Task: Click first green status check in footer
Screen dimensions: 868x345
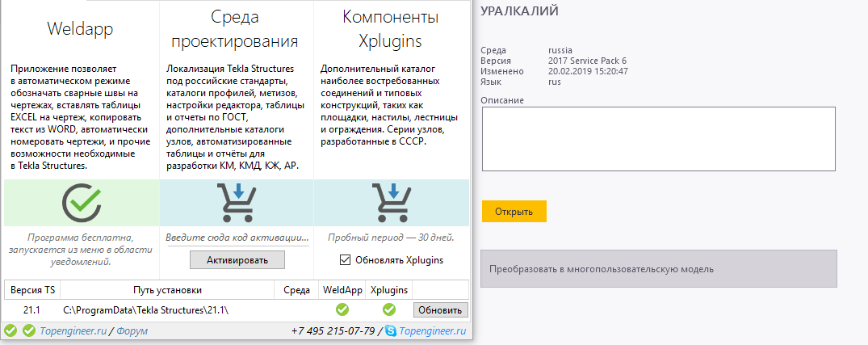Action: click(10, 331)
